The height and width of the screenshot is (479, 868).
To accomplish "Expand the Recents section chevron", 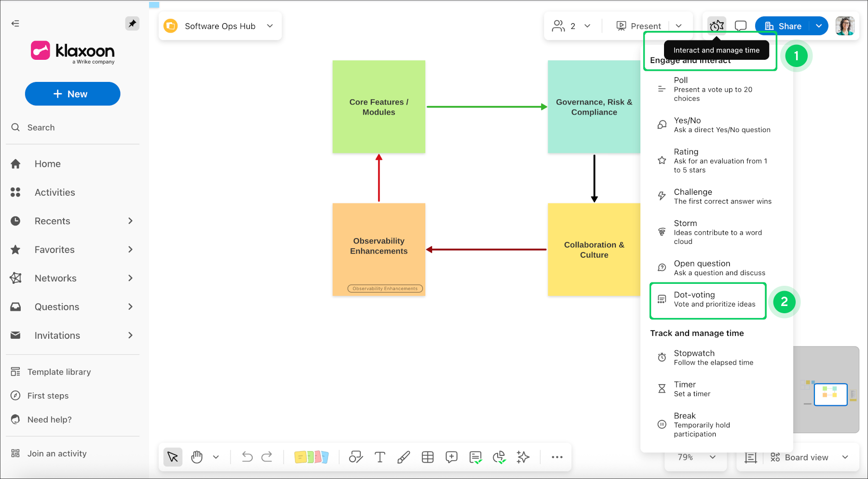I will (x=130, y=221).
